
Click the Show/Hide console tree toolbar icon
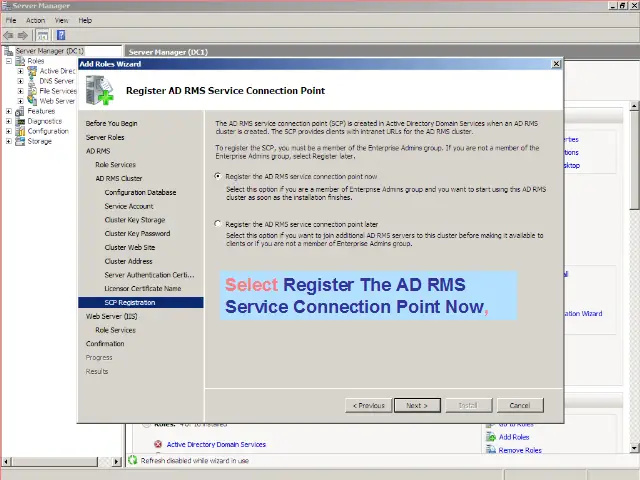(x=42, y=36)
